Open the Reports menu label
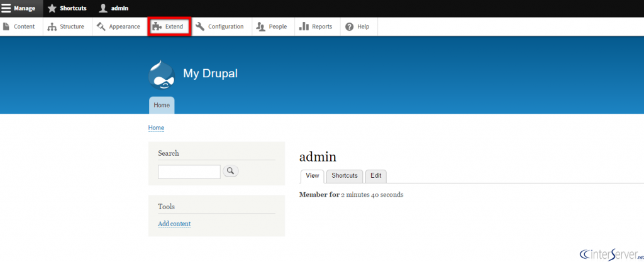Viewport: 644px width, 262px height. pos(322,26)
